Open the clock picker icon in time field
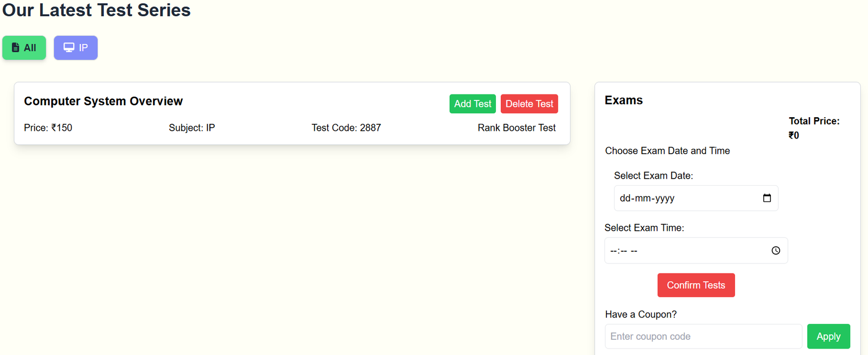Viewport: 868px width, 355px height. tap(776, 251)
